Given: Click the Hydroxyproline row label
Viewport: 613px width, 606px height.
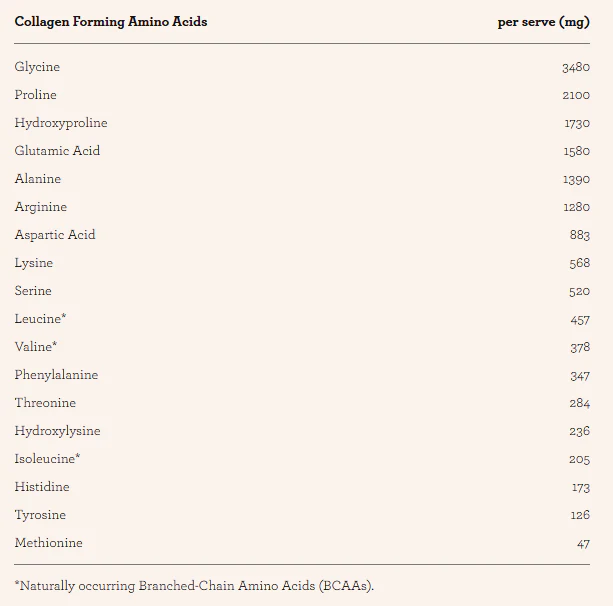Looking at the screenshot, I should pyautogui.click(x=61, y=123).
